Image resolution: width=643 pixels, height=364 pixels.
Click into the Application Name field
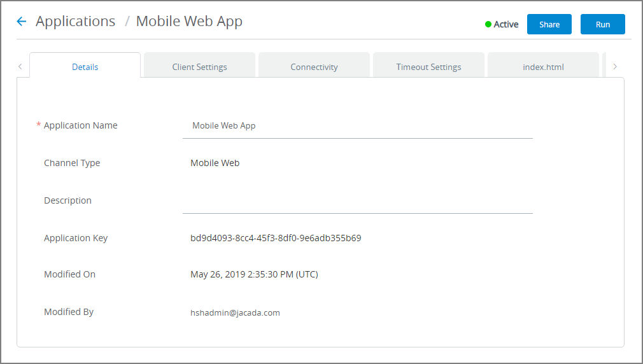tap(358, 126)
